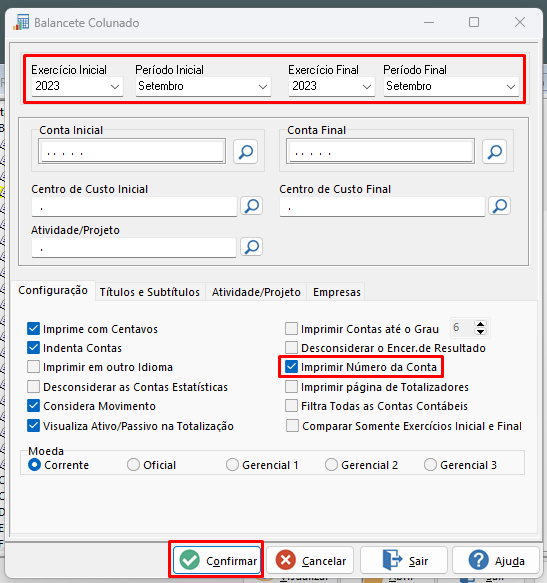Enable Imprimir Contas até o Grau
Viewport: 547px width, 583px height.
(292, 328)
